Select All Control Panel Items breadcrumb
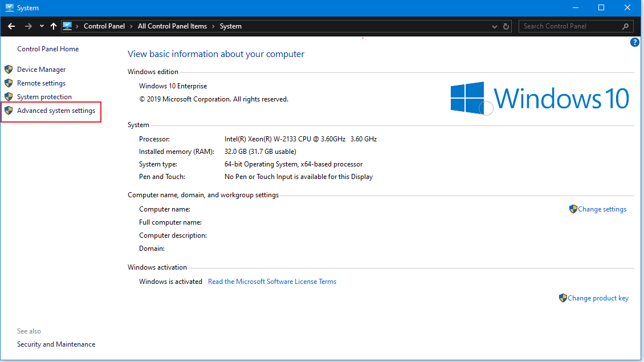 pos(172,26)
